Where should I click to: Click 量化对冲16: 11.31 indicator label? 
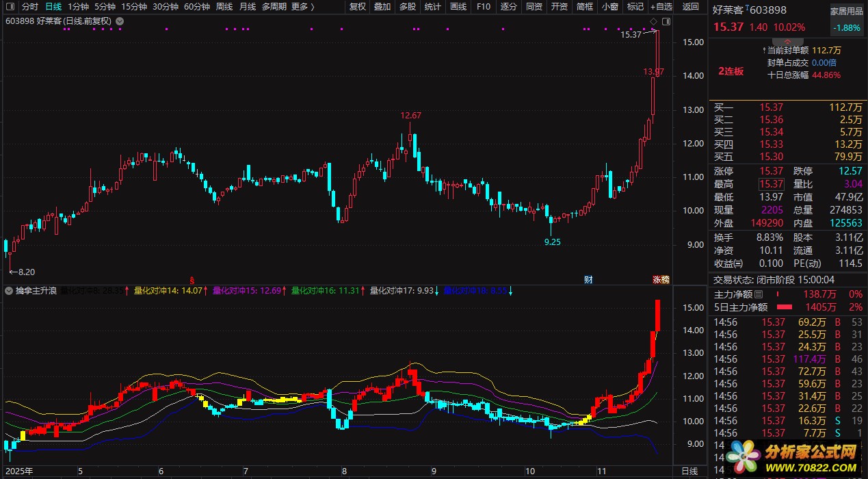pyautogui.click(x=326, y=291)
